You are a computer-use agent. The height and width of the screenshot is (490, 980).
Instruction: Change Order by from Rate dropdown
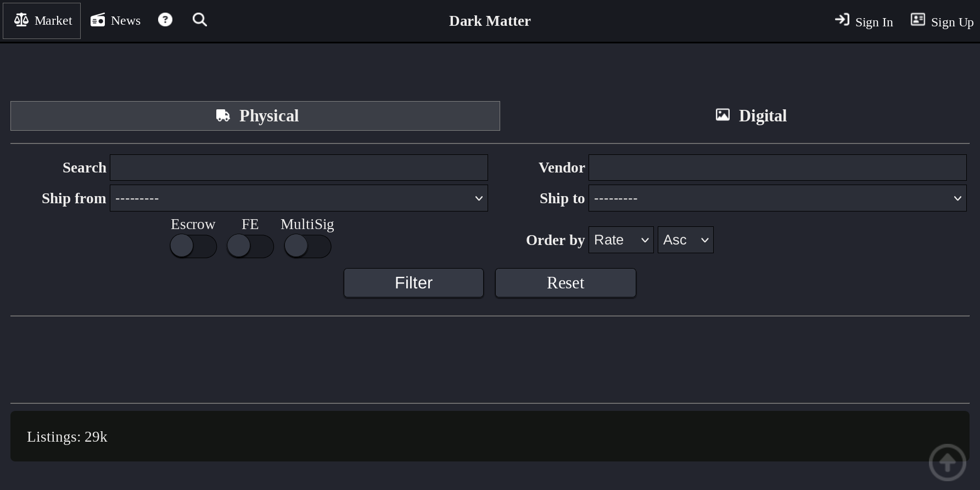tap(620, 240)
